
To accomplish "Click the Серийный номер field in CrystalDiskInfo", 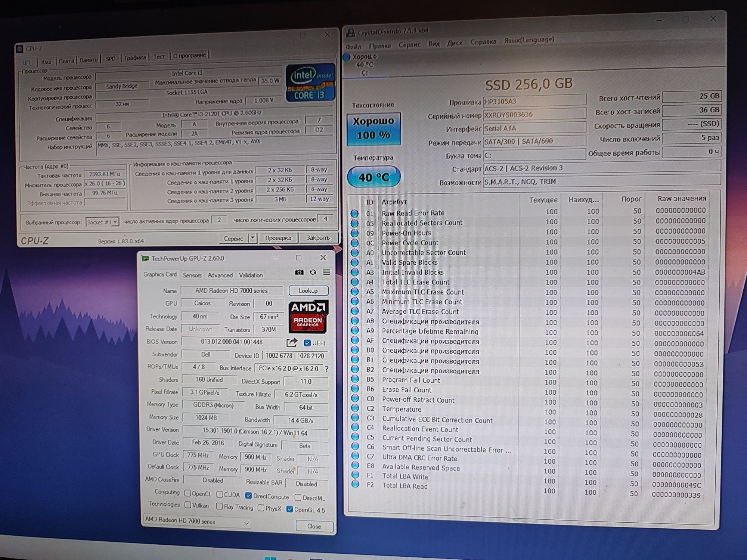I will click(x=534, y=114).
